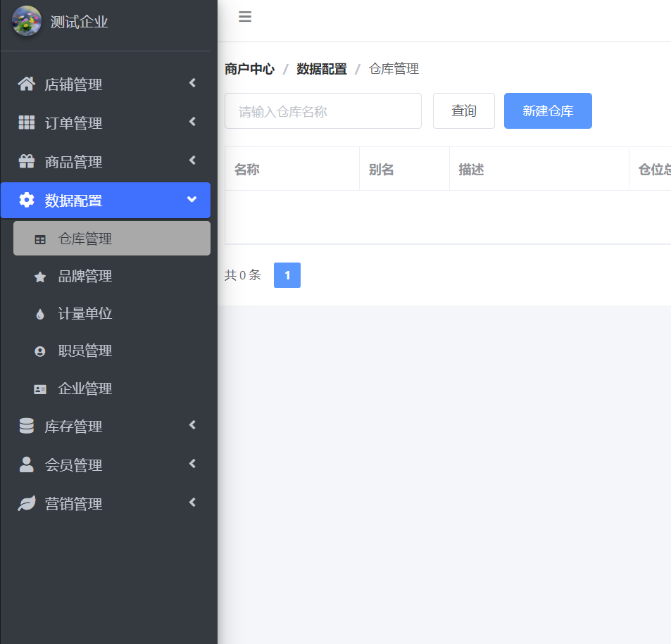671x644 pixels.
Task: Click the warehouse name search field
Action: point(322,111)
